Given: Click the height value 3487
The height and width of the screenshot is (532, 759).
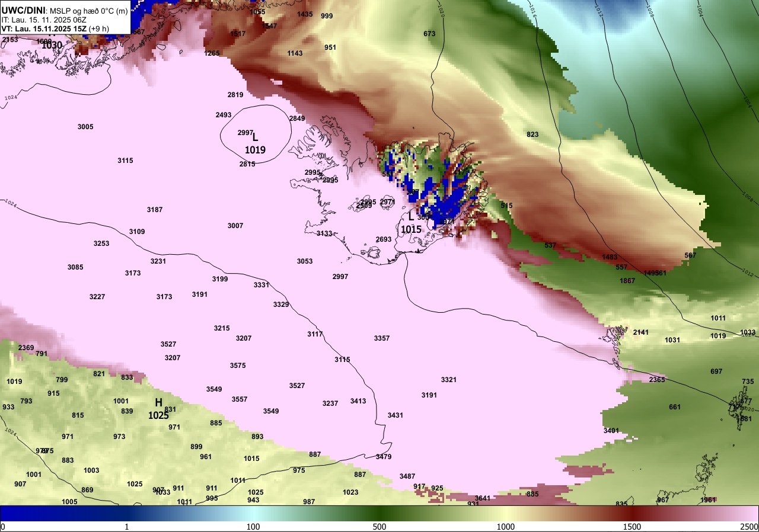Looking at the screenshot, I should tap(407, 476).
